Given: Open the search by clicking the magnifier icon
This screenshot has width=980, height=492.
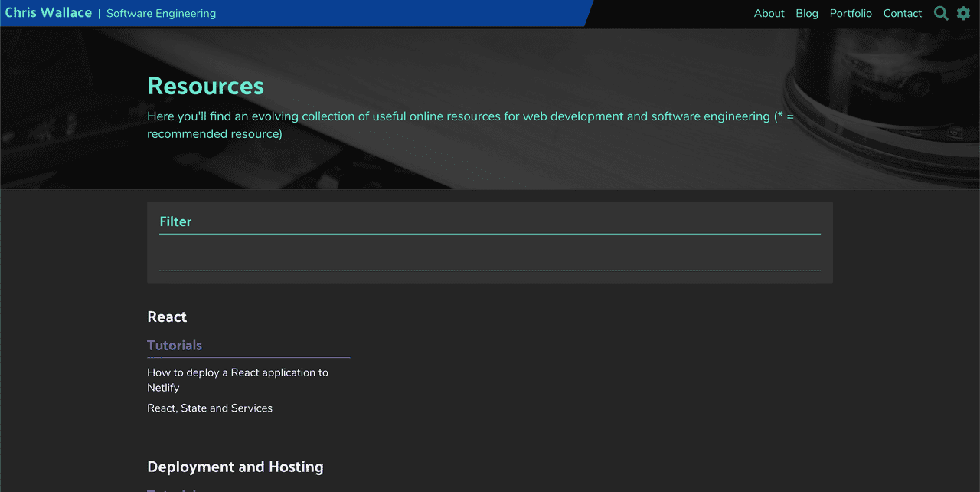Looking at the screenshot, I should click(940, 13).
